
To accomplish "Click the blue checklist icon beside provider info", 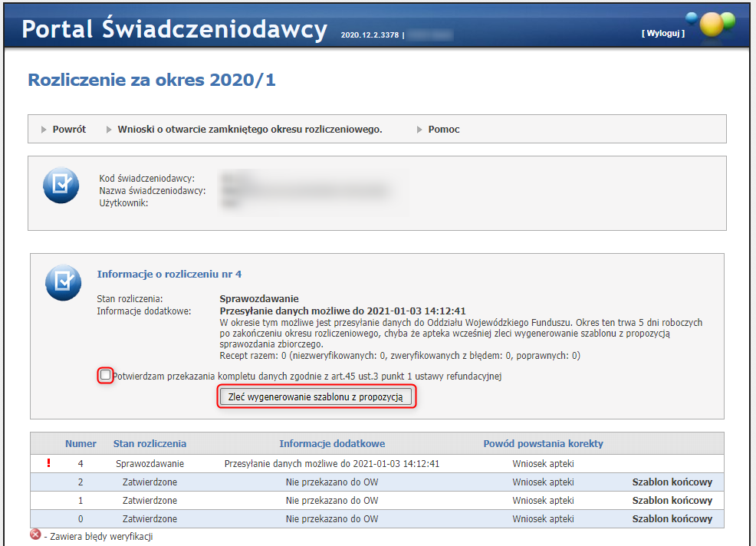I will (61, 185).
